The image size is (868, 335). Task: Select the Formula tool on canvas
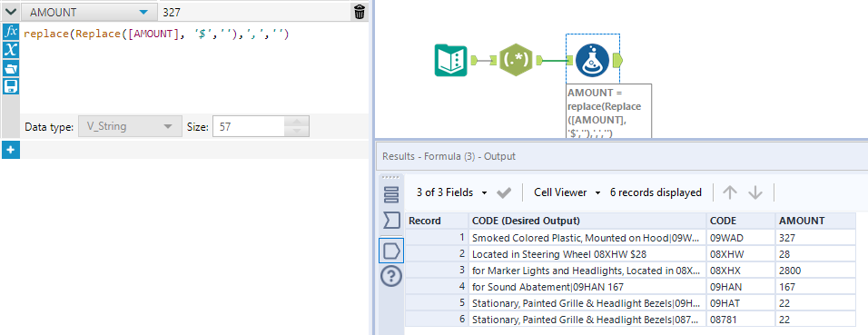point(592,60)
